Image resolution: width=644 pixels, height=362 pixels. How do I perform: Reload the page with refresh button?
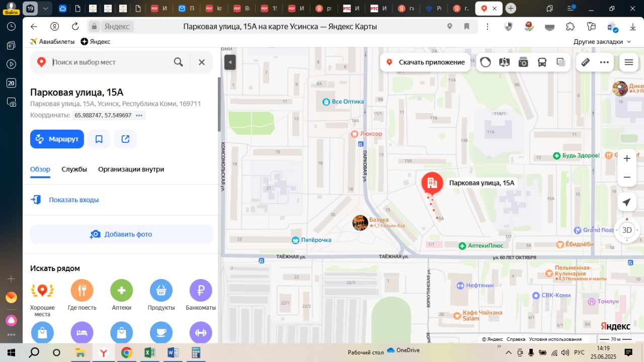tap(75, 27)
